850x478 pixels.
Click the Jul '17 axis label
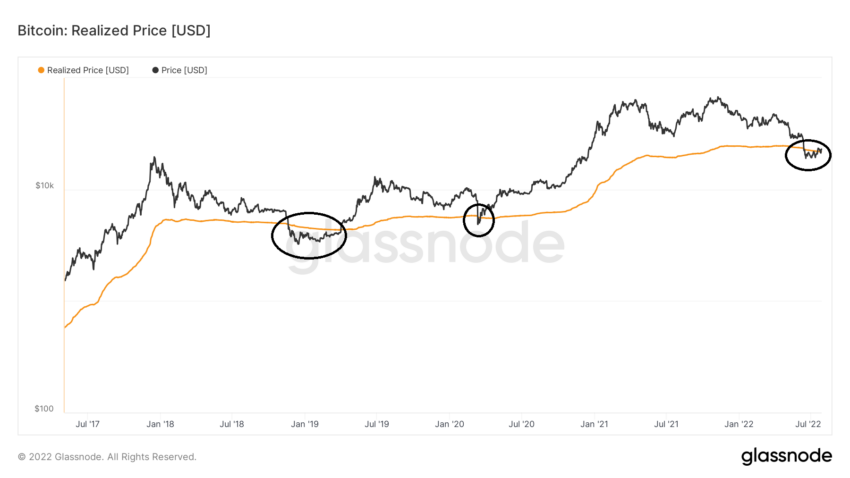click(87, 424)
